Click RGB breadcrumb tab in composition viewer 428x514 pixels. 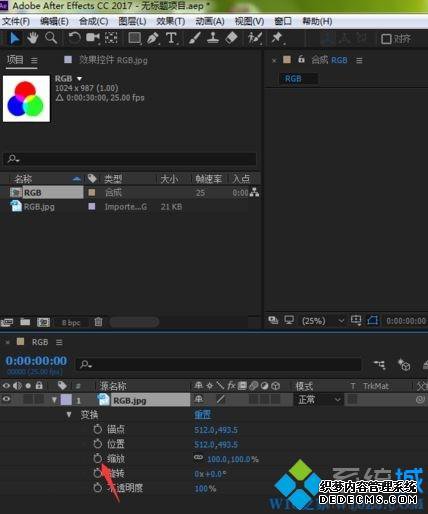(x=293, y=79)
